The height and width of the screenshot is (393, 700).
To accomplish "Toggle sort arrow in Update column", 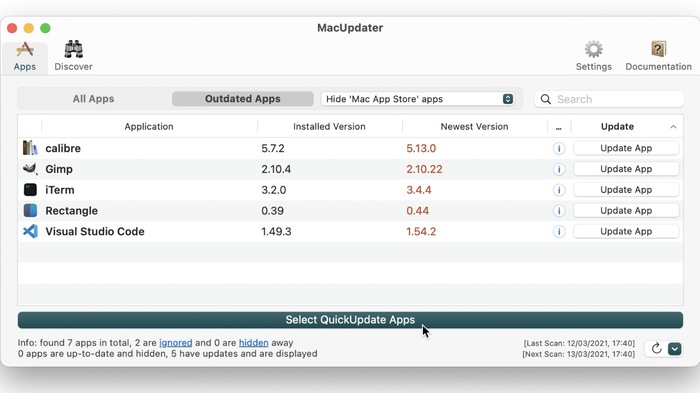I will 673,127.
